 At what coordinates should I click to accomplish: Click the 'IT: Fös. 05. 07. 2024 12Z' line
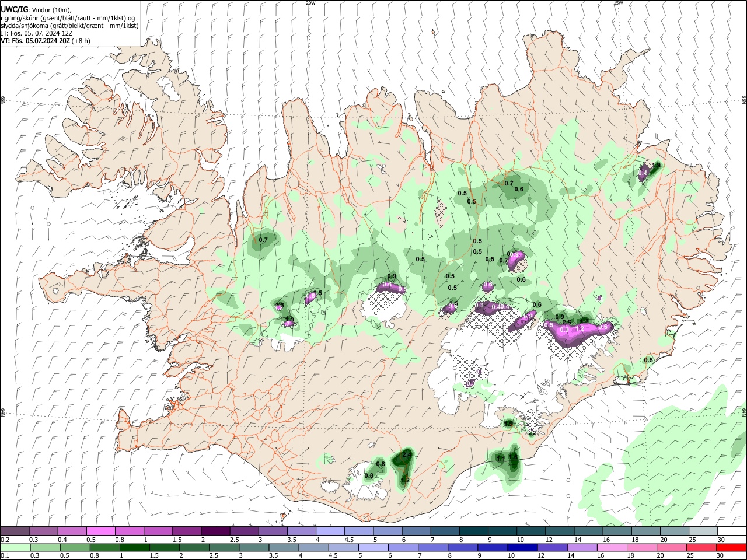point(36,33)
